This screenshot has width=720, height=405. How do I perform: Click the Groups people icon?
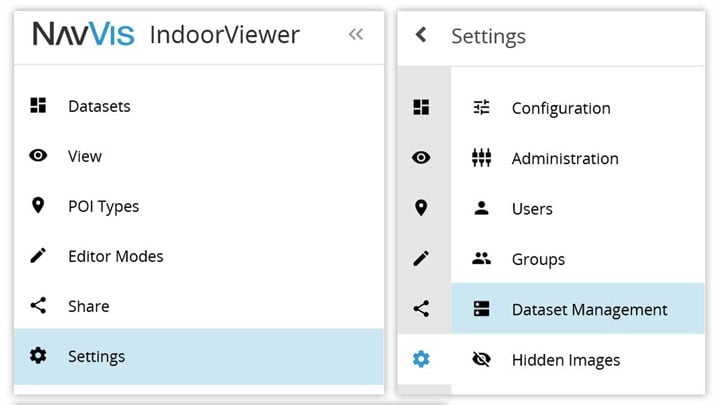coord(481,258)
